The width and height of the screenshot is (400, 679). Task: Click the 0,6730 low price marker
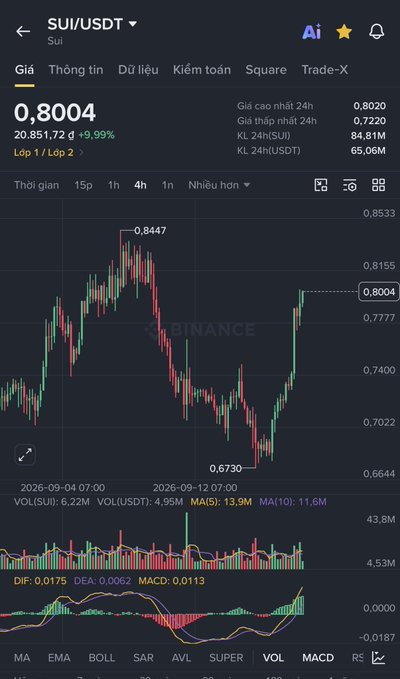click(226, 468)
